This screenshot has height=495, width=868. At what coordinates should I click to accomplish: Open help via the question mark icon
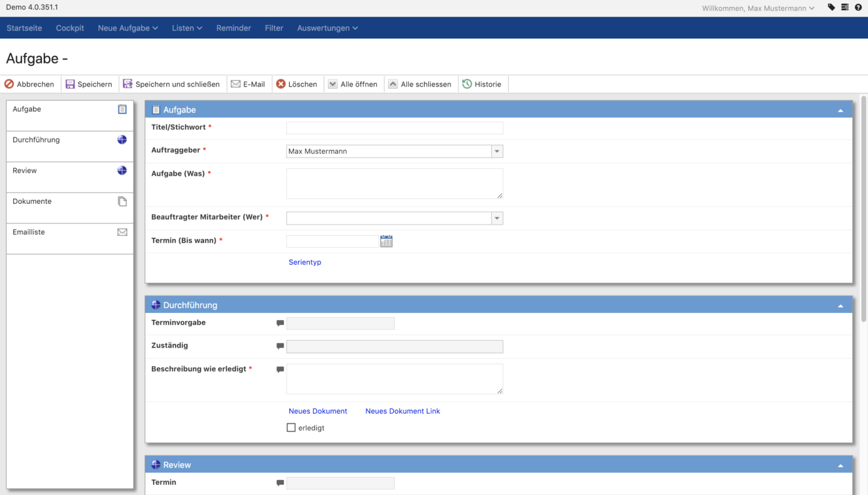click(x=859, y=7)
